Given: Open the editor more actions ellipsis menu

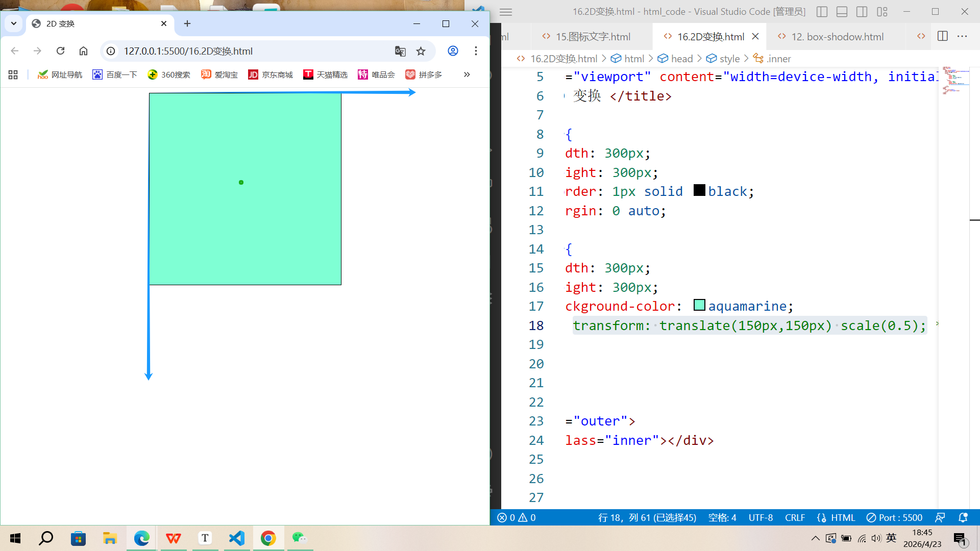Looking at the screenshot, I should 962,36.
